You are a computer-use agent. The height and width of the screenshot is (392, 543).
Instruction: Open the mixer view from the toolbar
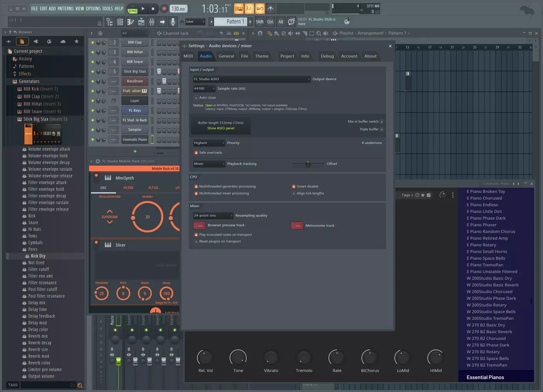pos(152,22)
